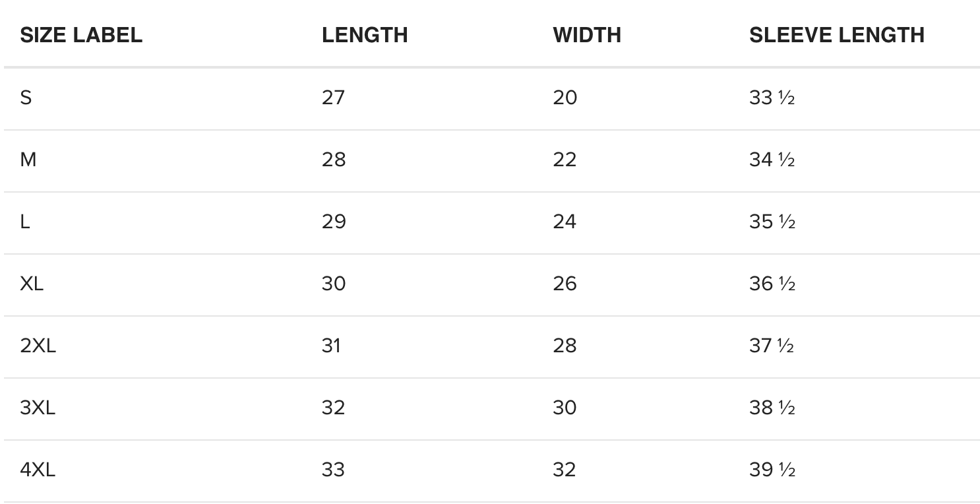Viewport: 980px width, 504px height.
Task: Click sleeve length 35 ½ for size L
Action: tap(772, 222)
